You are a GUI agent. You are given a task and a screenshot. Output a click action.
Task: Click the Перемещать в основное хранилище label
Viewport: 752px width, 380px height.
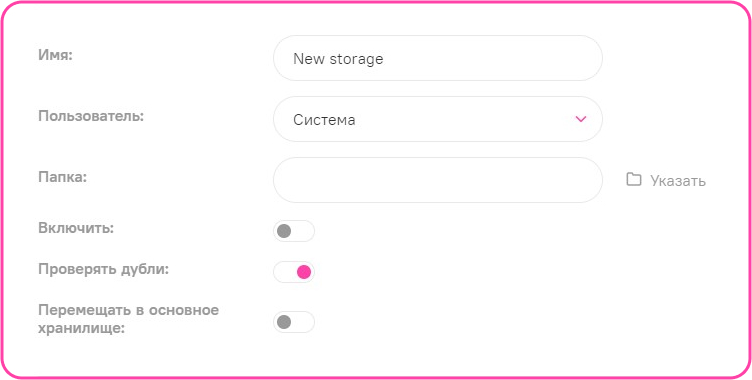pos(129,320)
